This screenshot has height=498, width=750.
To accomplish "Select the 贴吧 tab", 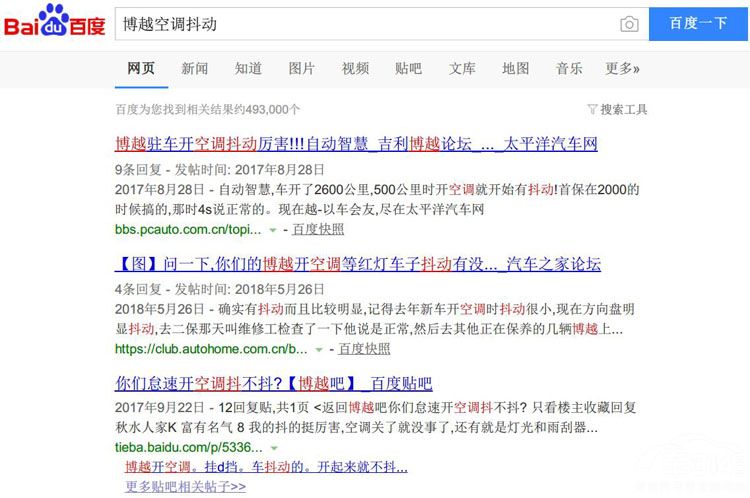I will pos(408,69).
